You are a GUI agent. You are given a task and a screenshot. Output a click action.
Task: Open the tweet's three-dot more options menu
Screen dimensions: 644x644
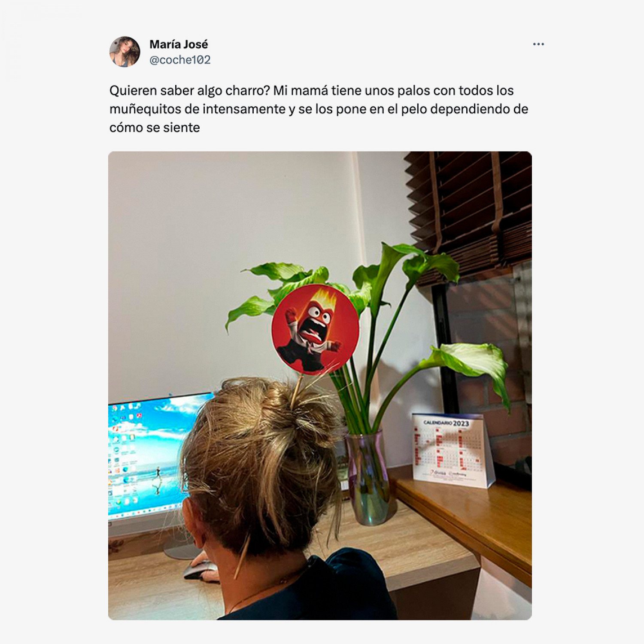click(x=538, y=44)
